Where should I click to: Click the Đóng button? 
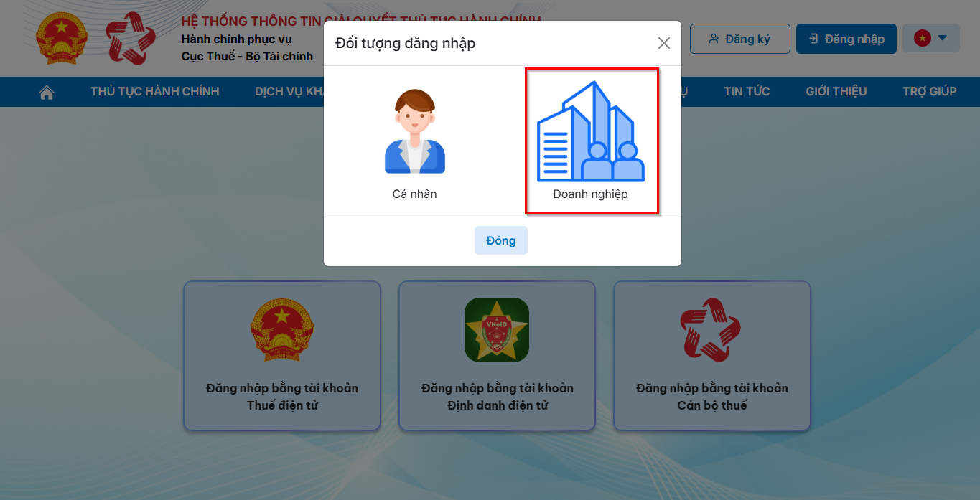501,240
